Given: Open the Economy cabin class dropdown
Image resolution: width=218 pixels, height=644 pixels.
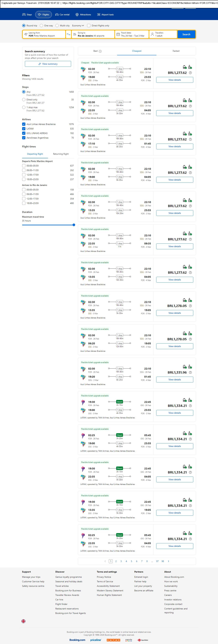Looking at the screenshot, I should tap(78, 26).
